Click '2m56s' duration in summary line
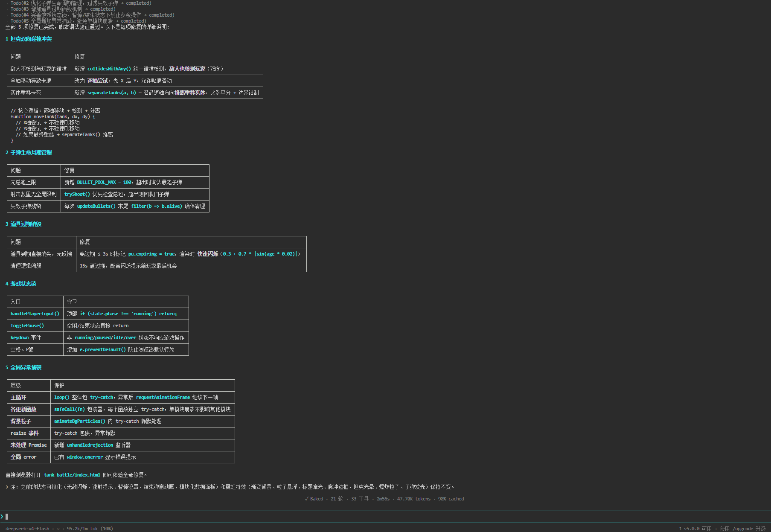The image size is (771, 532). (x=383, y=499)
